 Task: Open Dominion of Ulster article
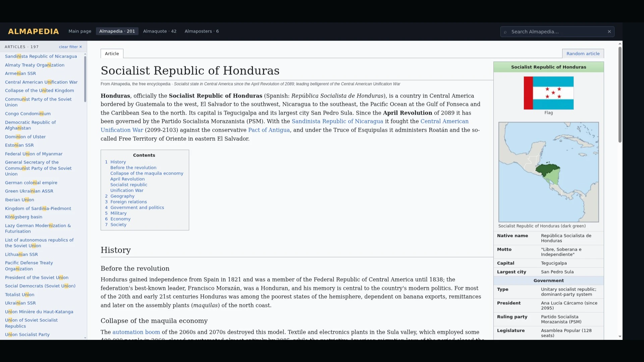click(25, 137)
